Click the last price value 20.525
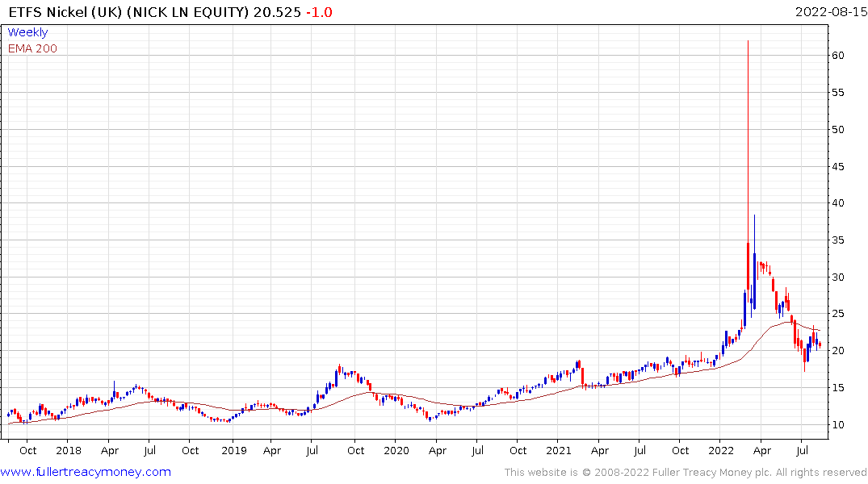Viewport: 868px width, 484px height. coord(277,12)
